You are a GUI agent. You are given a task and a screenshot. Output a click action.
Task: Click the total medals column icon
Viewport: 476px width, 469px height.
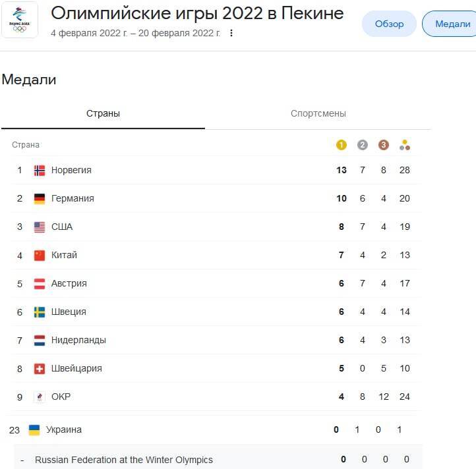405,146
